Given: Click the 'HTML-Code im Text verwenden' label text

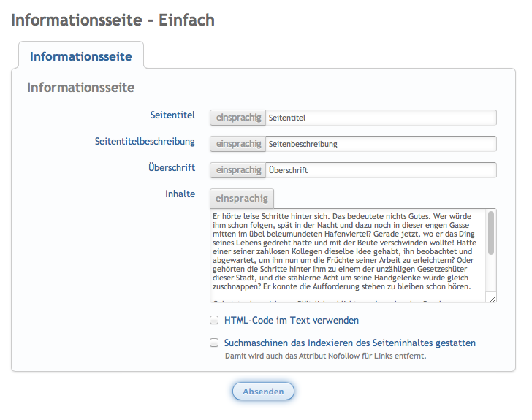Looking at the screenshot, I should pyautogui.click(x=291, y=320).
